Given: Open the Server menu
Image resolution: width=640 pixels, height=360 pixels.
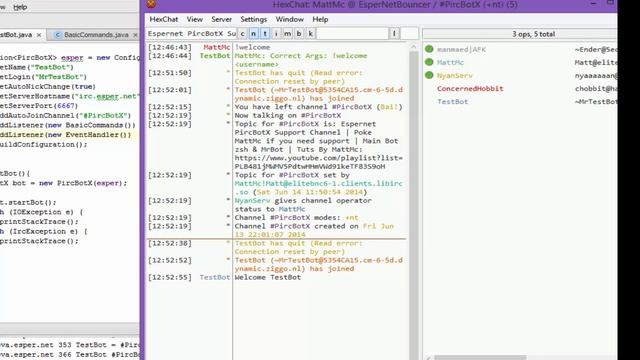Looking at the screenshot, I should 222,19.
